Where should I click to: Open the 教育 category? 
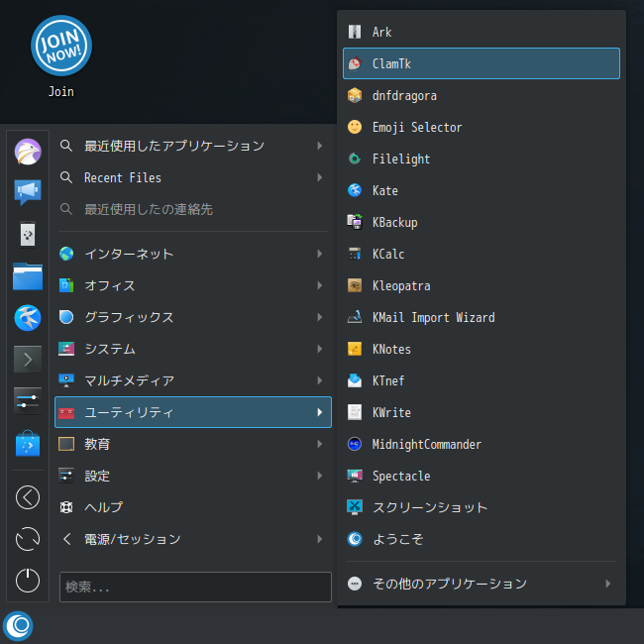(193, 444)
